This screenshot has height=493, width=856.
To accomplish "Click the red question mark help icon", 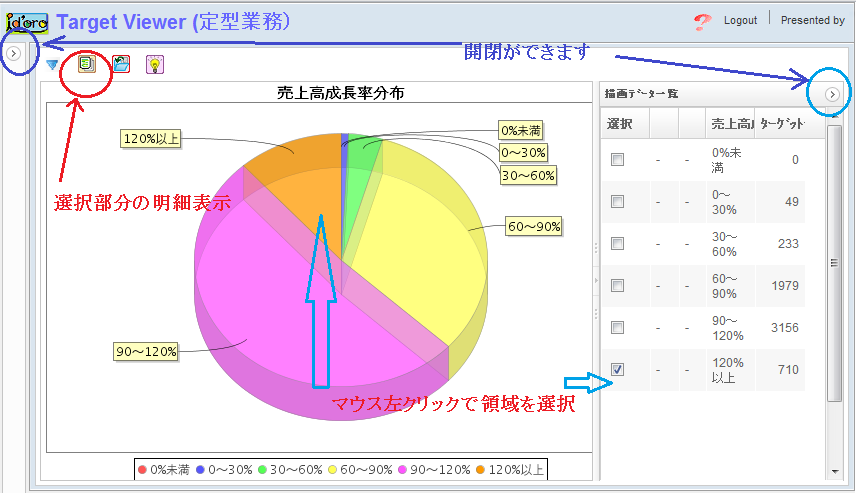I will pyautogui.click(x=702, y=20).
